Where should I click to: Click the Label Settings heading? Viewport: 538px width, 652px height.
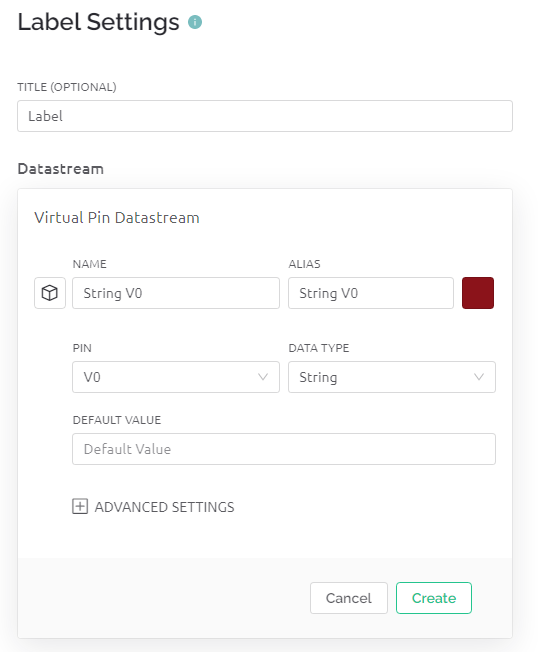pos(99,22)
